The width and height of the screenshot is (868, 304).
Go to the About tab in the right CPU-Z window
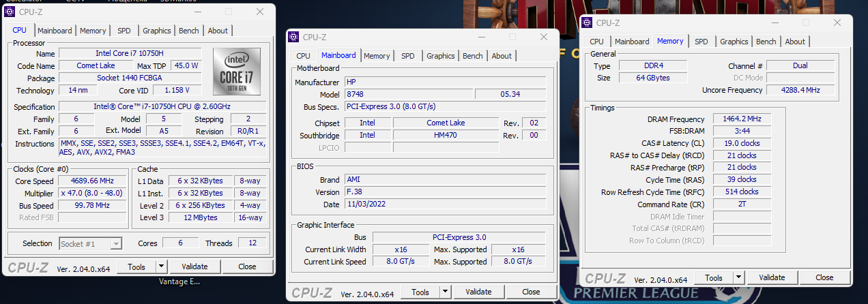click(x=795, y=42)
